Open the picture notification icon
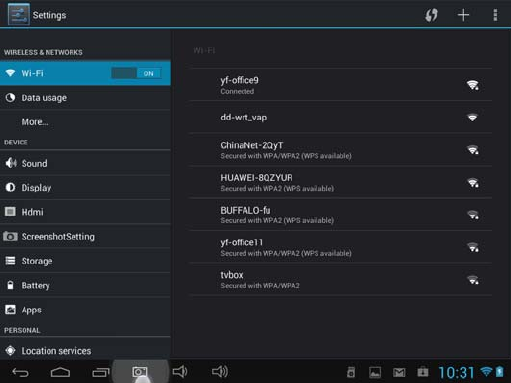The width and height of the screenshot is (511, 383). click(x=375, y=372)
